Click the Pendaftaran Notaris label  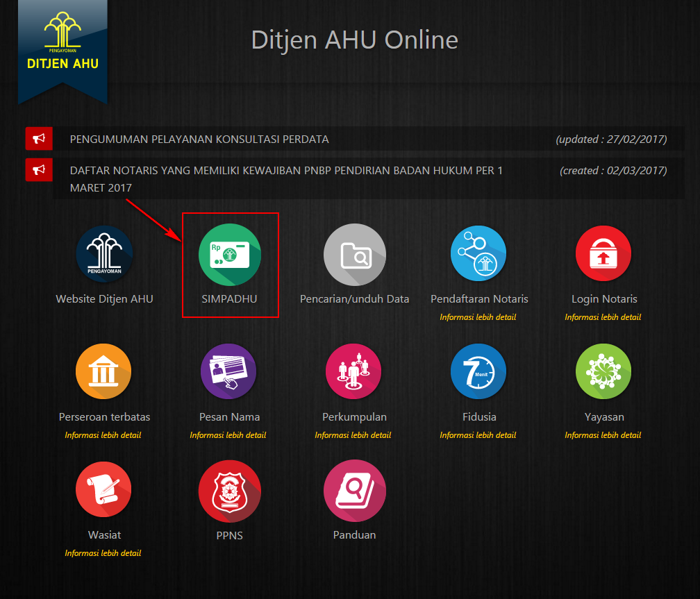(479, 299)
